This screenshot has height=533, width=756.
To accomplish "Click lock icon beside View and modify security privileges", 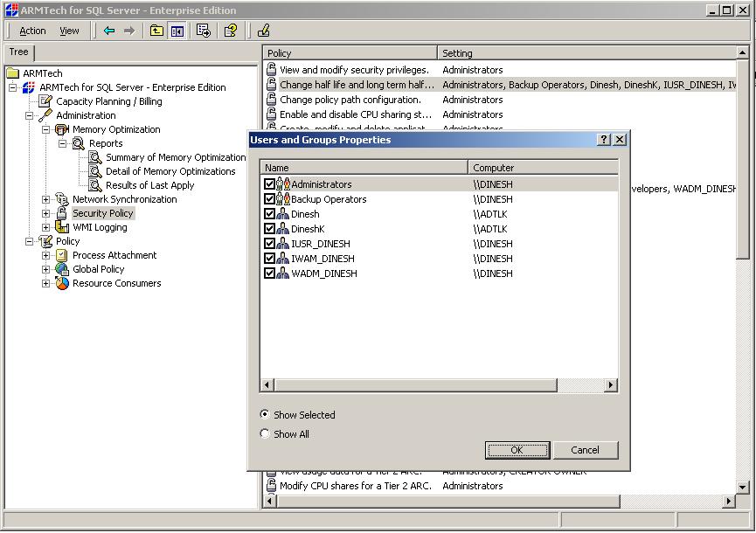I will (x=272, y=69).
